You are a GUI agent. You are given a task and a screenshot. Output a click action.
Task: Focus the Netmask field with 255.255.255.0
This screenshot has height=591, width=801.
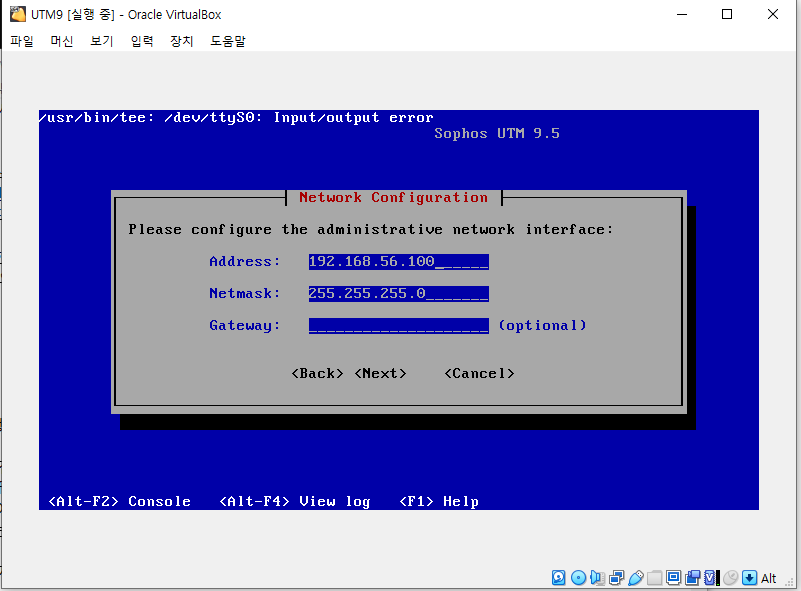click(398, 294)
